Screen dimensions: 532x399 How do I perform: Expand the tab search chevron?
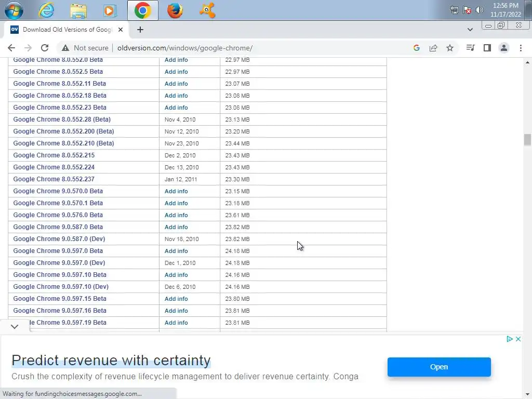pyautogui.click(x=470, y=30)
